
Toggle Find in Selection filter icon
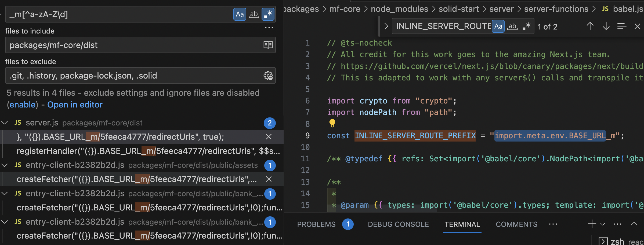click(x=622, y=26)
